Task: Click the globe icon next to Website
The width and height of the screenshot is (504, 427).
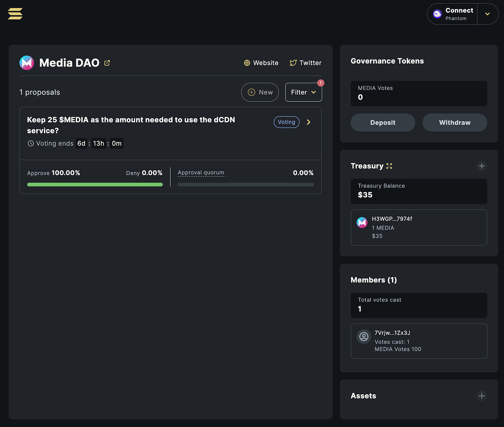Action: (247, 63)
